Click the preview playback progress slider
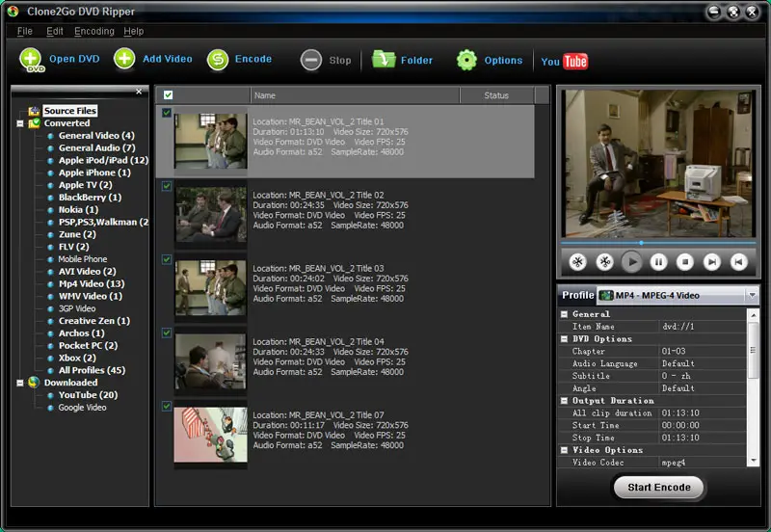 (x=658, y=243)
